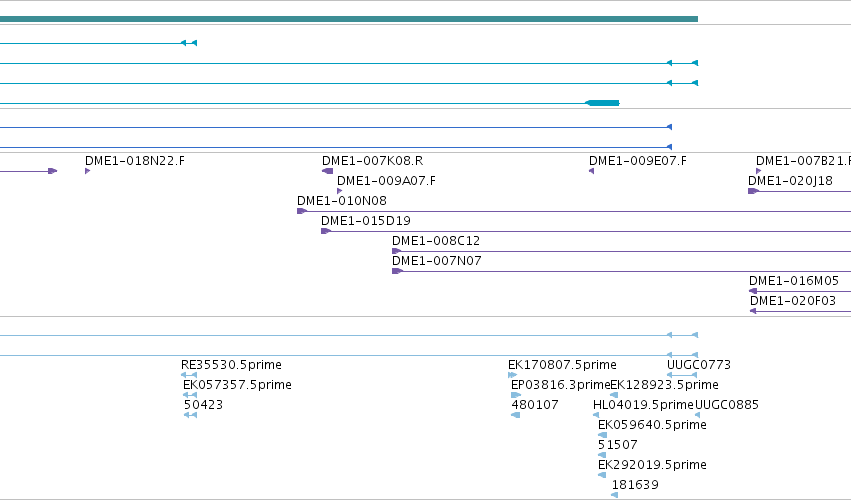The height and width of the screenshot is (500, 851).
Task: Select the DME1-007K08.R feature arrow
Action: [x=327, y=171]
